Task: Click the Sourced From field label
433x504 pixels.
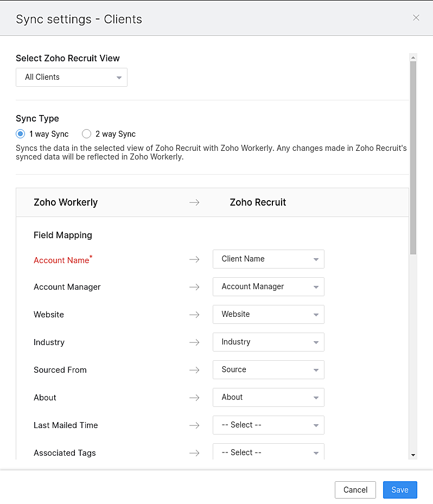Action: coord(60,370)
